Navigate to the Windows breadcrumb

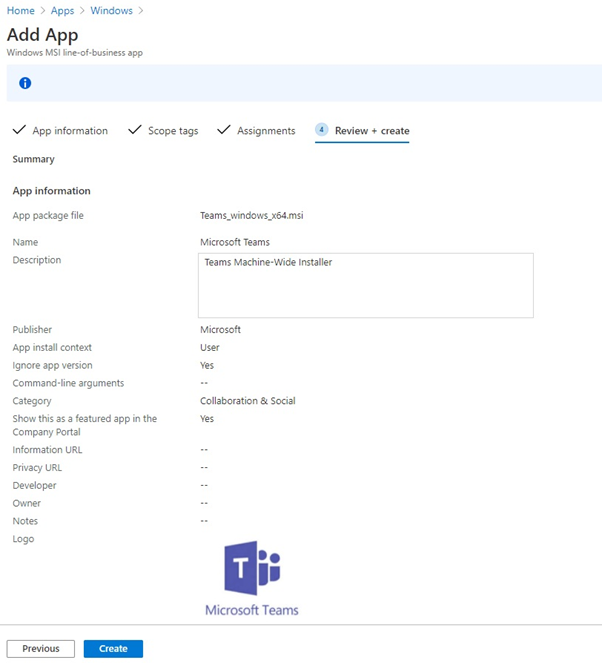click(x=112, y=11)
